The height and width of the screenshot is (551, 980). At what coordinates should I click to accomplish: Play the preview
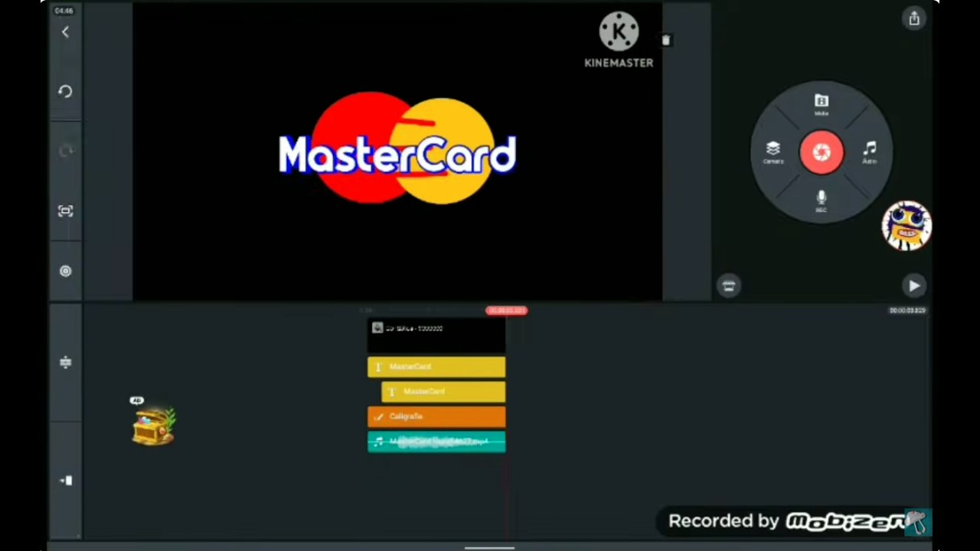(x=913, y=285)
